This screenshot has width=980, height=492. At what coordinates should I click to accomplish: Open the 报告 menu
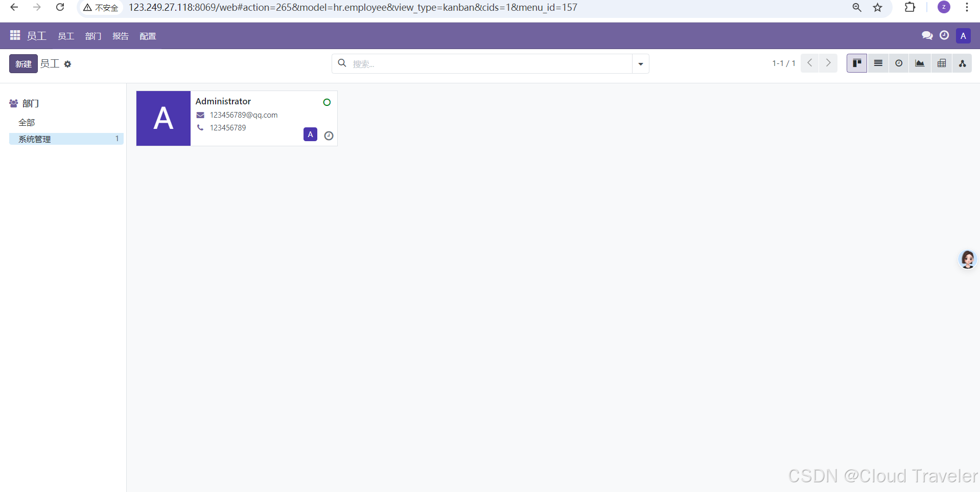point(121,36)
